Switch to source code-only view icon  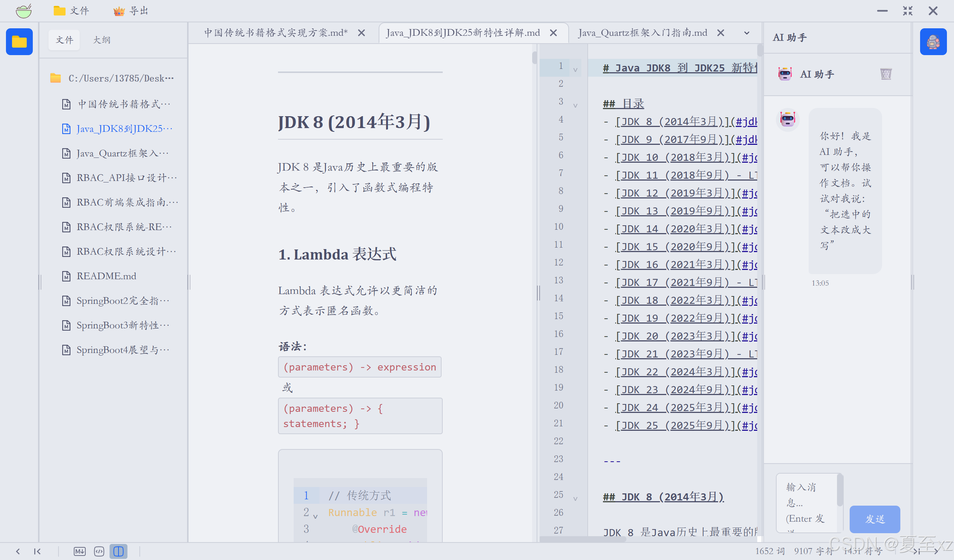(x=99, y=551)
